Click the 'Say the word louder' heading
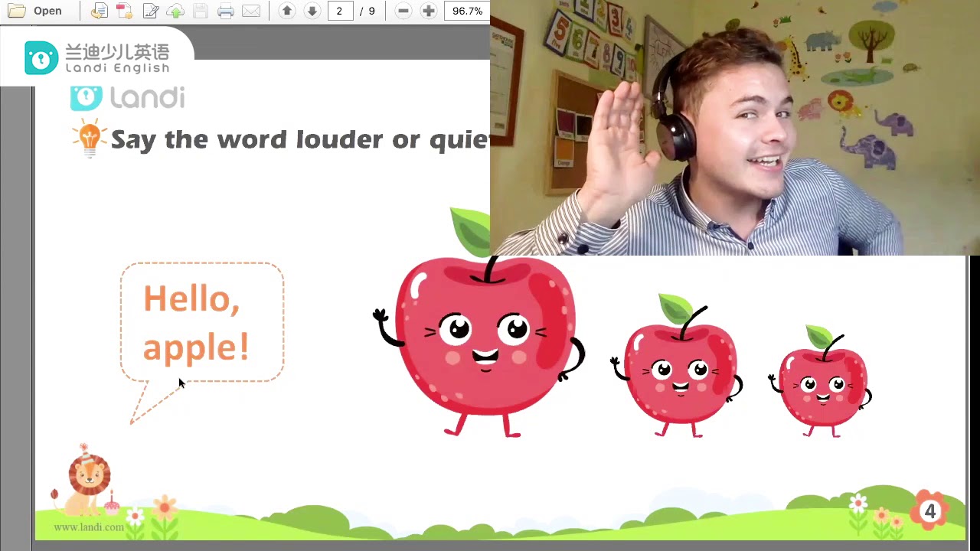Screen dimensions: 980x551 tap(300, 139)
